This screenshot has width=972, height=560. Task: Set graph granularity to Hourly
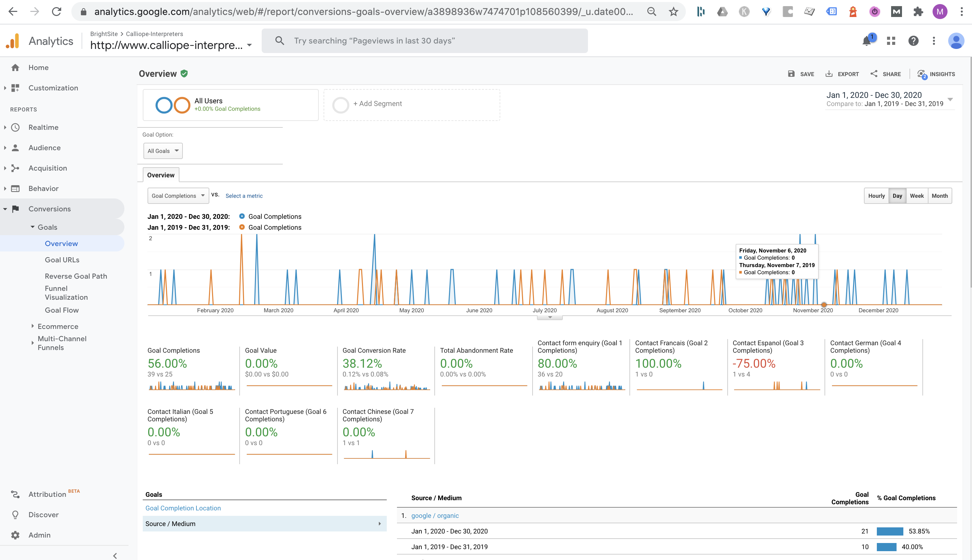[876, 196]
